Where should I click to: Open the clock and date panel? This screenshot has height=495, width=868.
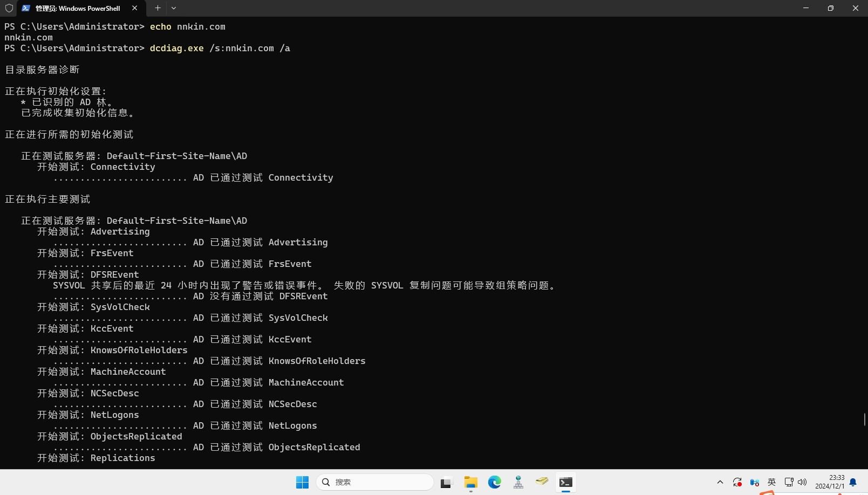830,482
